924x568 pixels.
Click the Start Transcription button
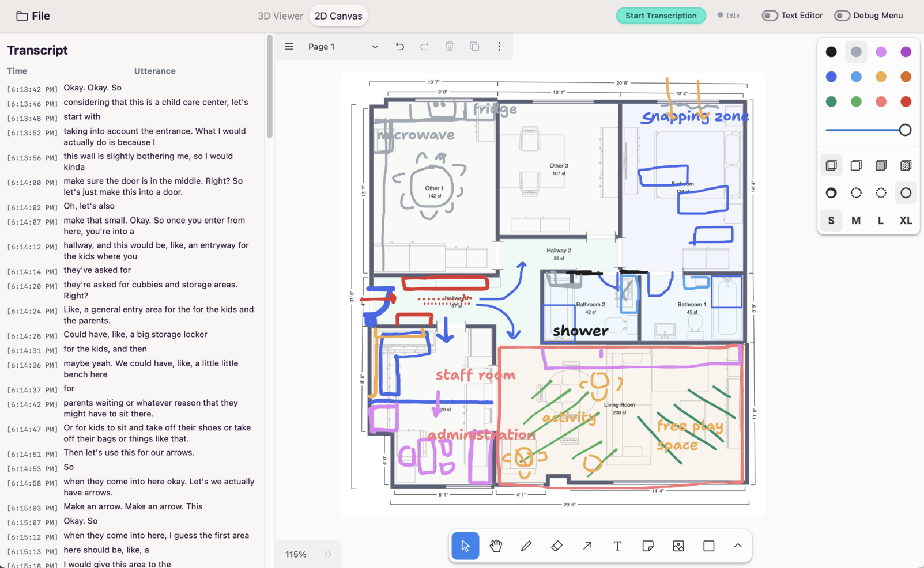(661, 16)
